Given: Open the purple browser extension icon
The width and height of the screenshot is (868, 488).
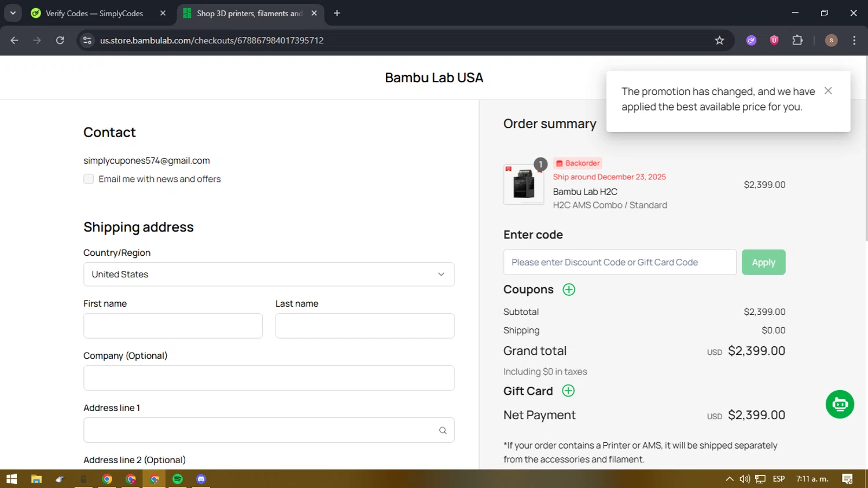Looking at the screenshot, I should [751, 41].
